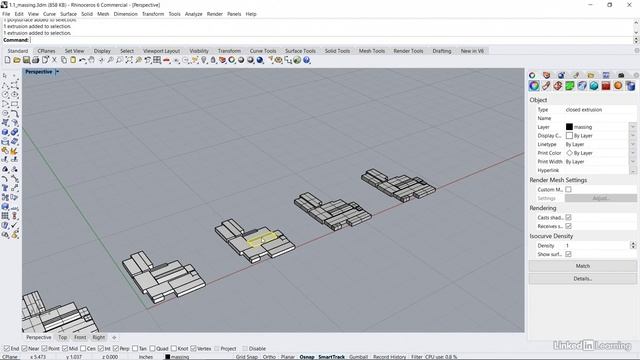
Task: Open the camera panel tab icon
Action: point(621,75)
